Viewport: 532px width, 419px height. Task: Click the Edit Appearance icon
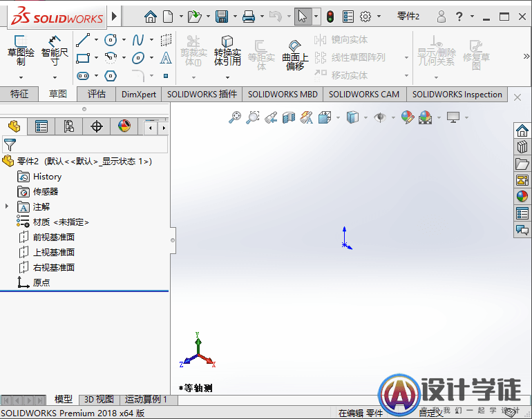pyautogui.click(x=408, y=117)
